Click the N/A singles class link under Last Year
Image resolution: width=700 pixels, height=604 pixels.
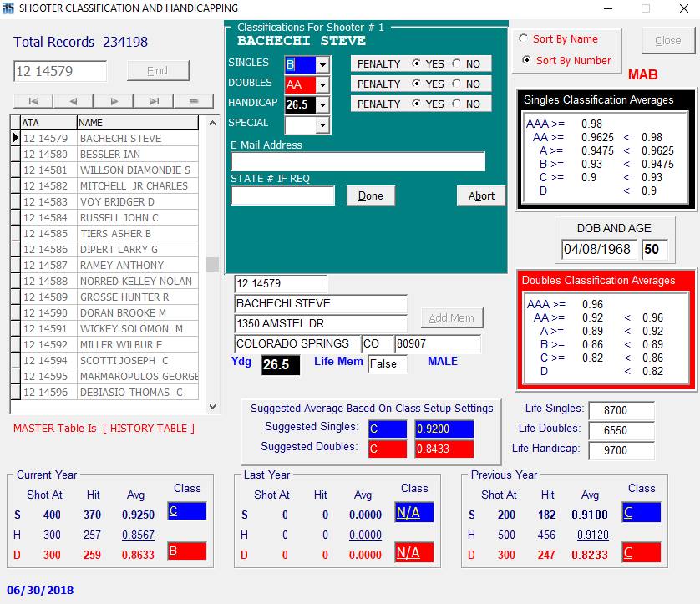tap(414, 514)
